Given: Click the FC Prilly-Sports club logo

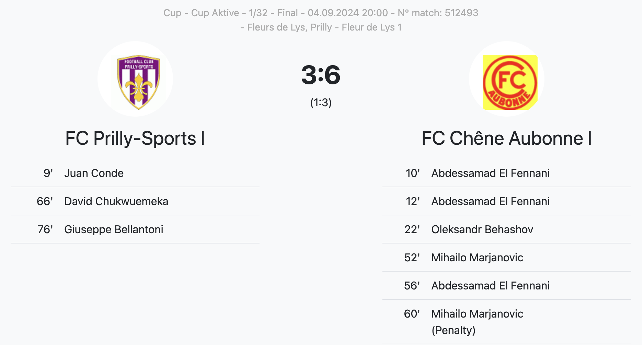Looking at the screenshot, I should (138, 82).
